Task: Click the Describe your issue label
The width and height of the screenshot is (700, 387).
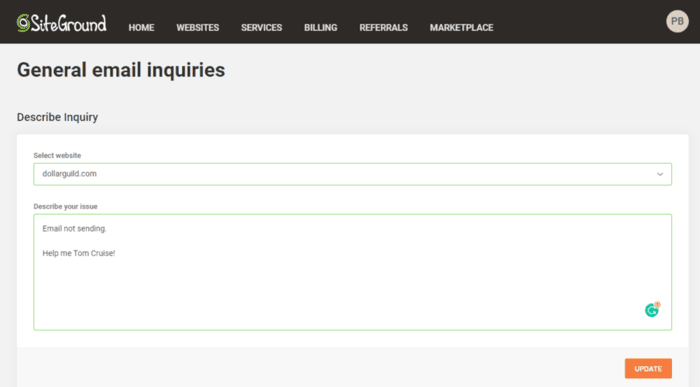Action: [x=65, y=206]
